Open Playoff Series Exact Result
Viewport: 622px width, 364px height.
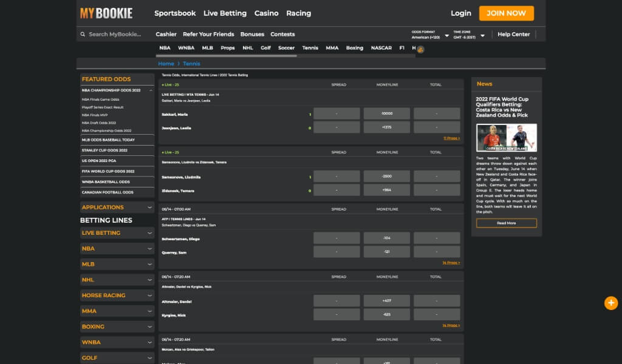tap(102, 107)
